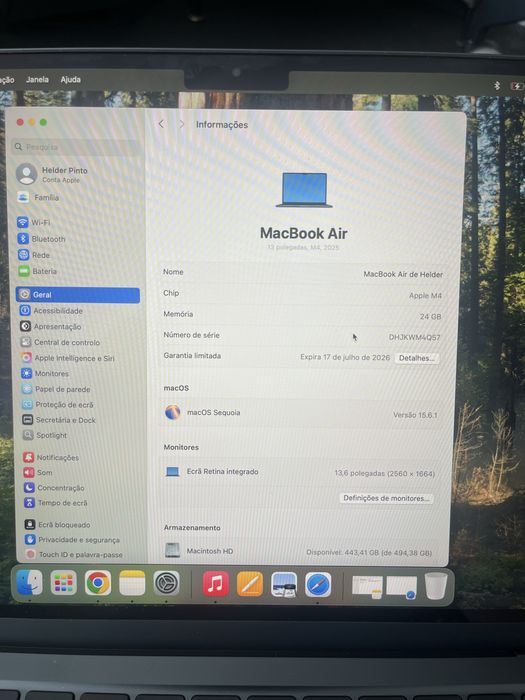Open Wi-Fi settings in sidebar
The width and height of the screenshot is (525, 700).
pos(35,222)
